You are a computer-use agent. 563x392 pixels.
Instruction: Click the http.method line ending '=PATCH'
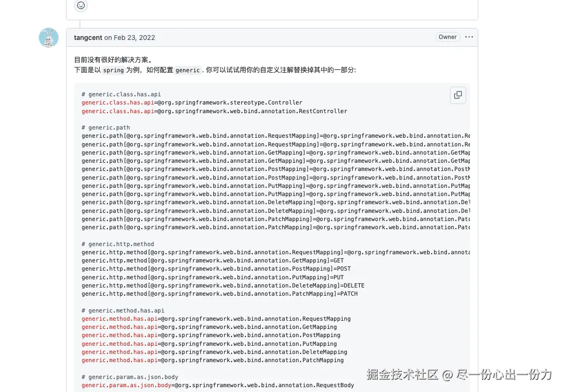point(220,294)
